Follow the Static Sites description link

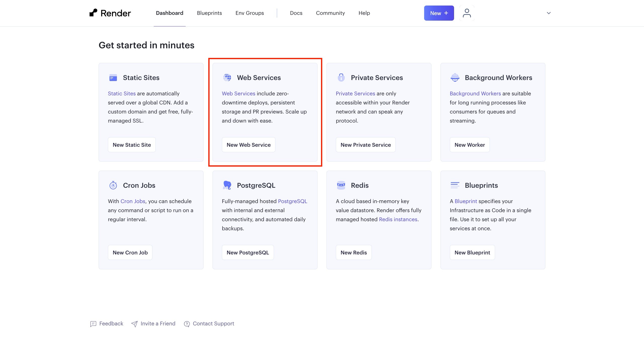click(x=122, y=93)
